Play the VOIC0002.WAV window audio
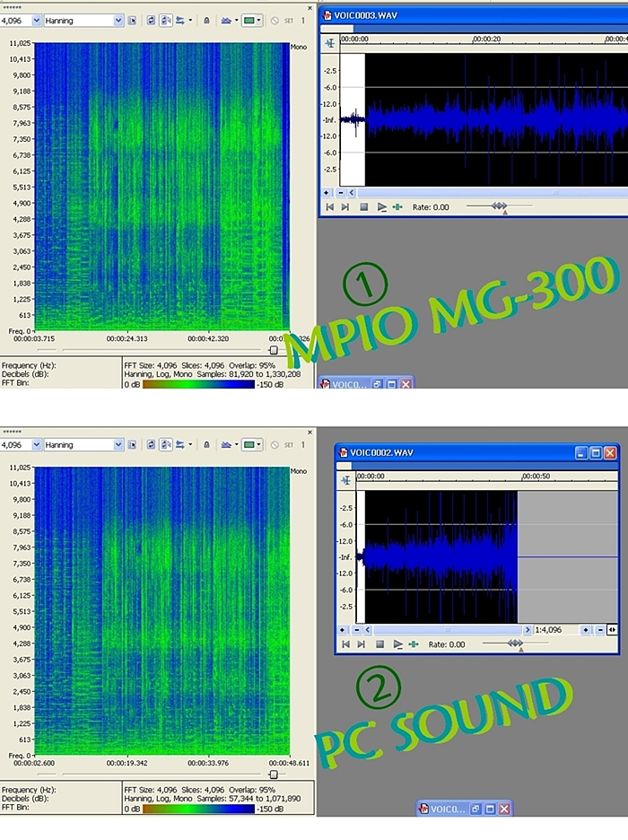 tap(397, 644)
